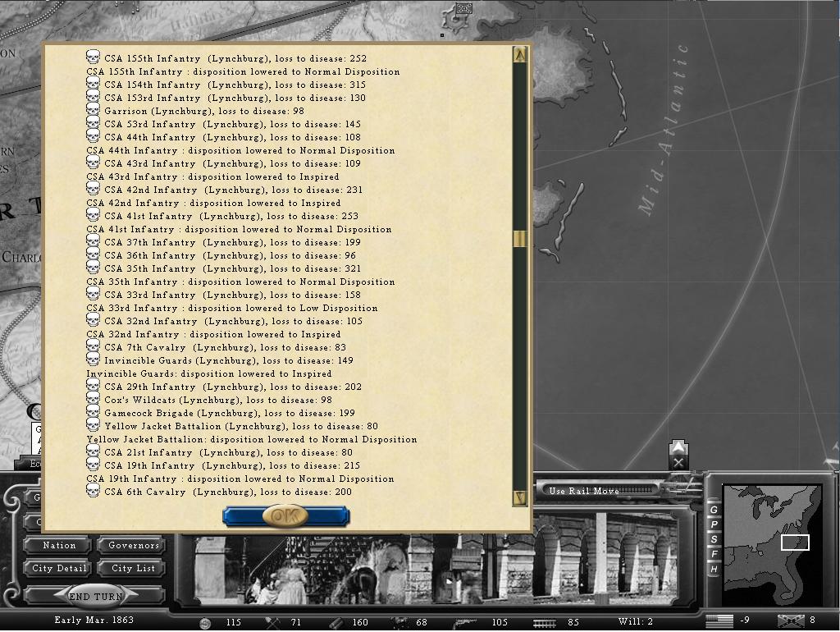Click the railroad track icon near 85

click(x=545, y=622)
